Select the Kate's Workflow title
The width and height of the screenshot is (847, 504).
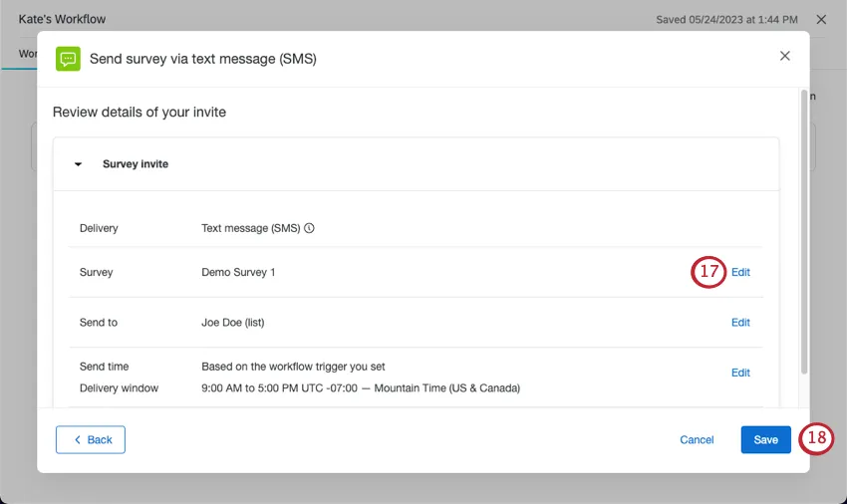pos(62,20)
